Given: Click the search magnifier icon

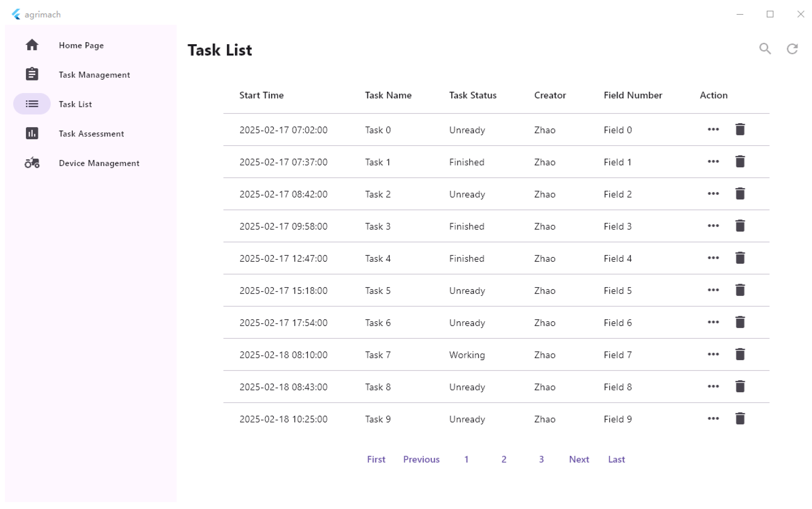Looking at the screenshot, I should tap(765, 49).
